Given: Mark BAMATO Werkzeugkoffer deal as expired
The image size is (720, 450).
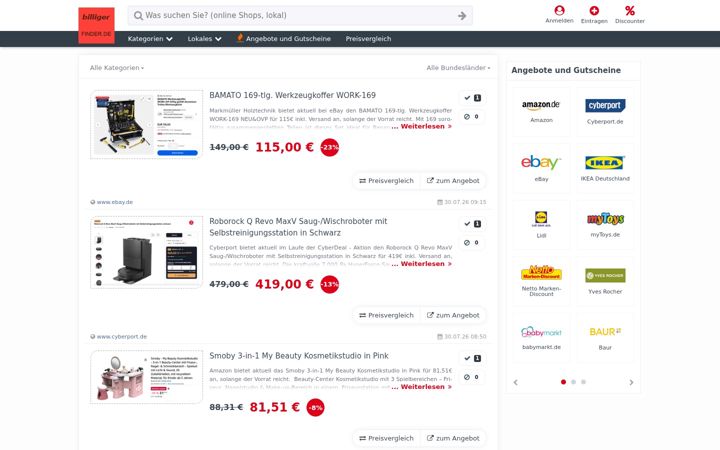Looking at the screenshot, I should tap(472, 117).
